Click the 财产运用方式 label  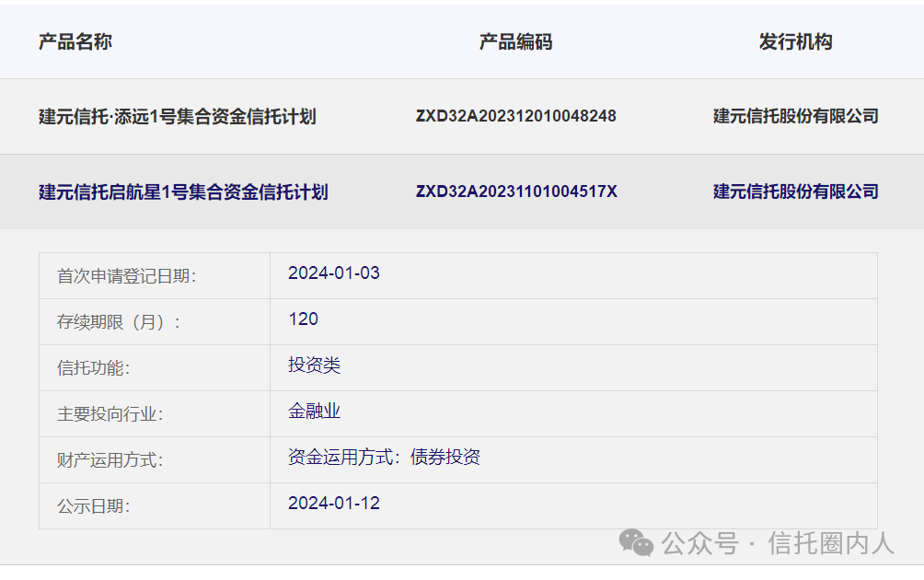(110, 459)
